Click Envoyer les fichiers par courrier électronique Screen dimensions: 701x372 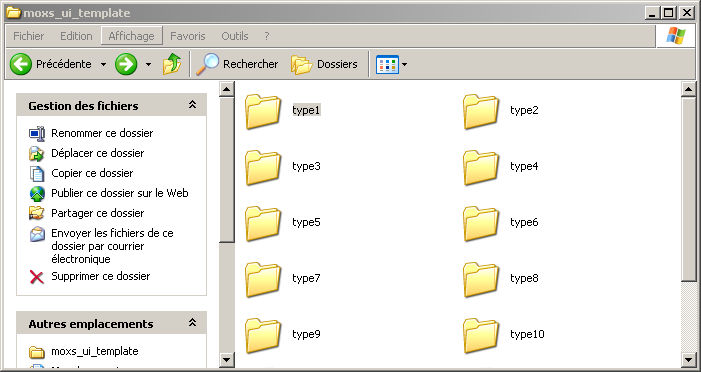[112, 246]
